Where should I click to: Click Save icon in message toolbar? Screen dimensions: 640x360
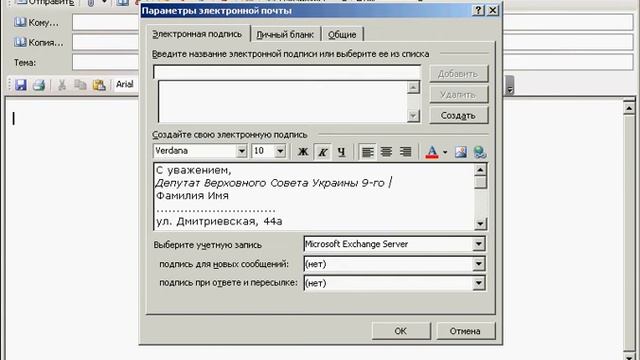coord(20,85)
